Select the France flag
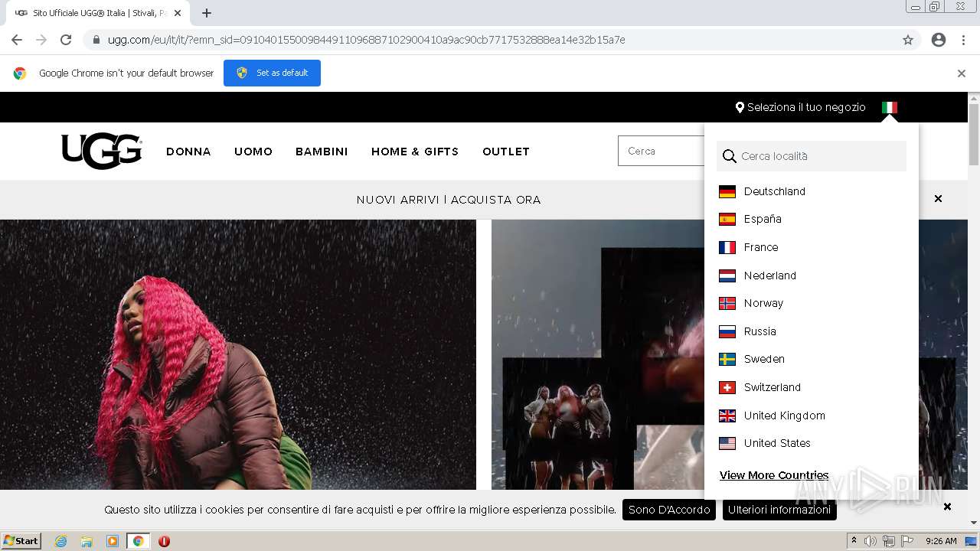 click(x=727, y=247)
